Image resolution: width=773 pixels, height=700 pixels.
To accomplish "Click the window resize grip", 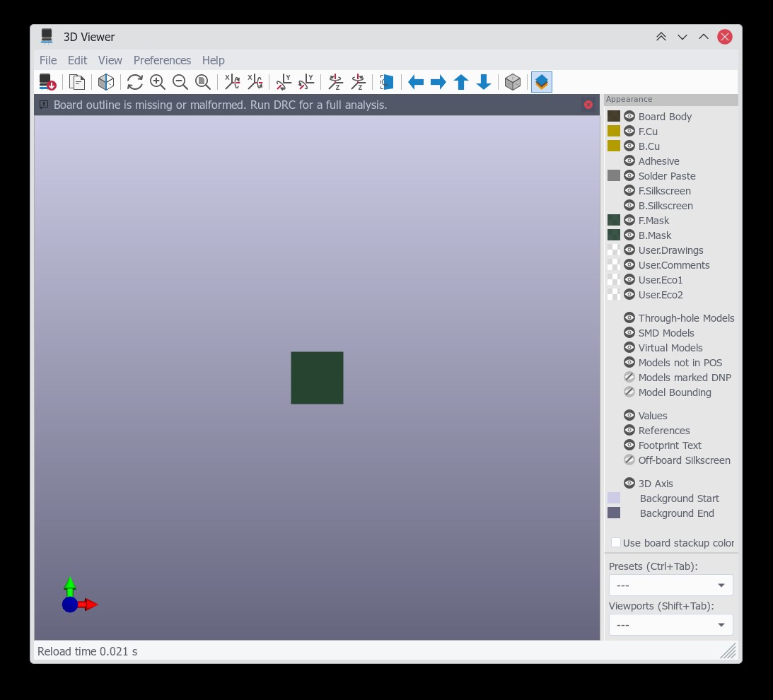I will pos(728,651).
